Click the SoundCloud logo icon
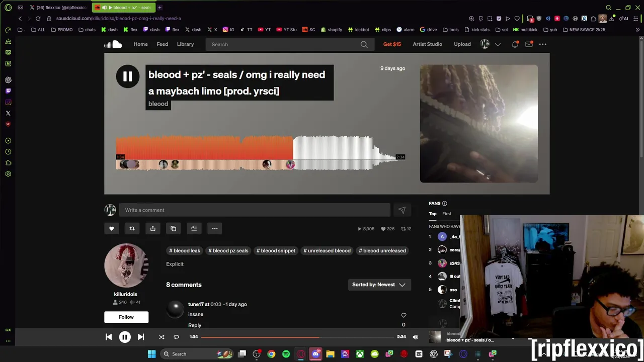644x362 pixels. tap(113, 44)
